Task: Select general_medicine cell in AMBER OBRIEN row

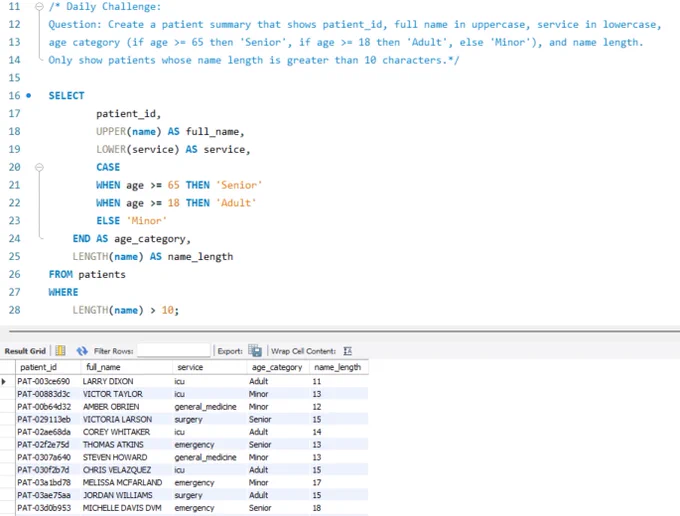Action: pos(205,407)
